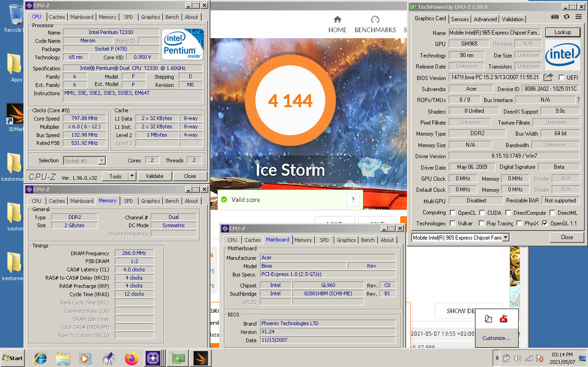
Task: Click the share icon beside BIOS Version
Action: pyautogui.click(x=548, y=77)
